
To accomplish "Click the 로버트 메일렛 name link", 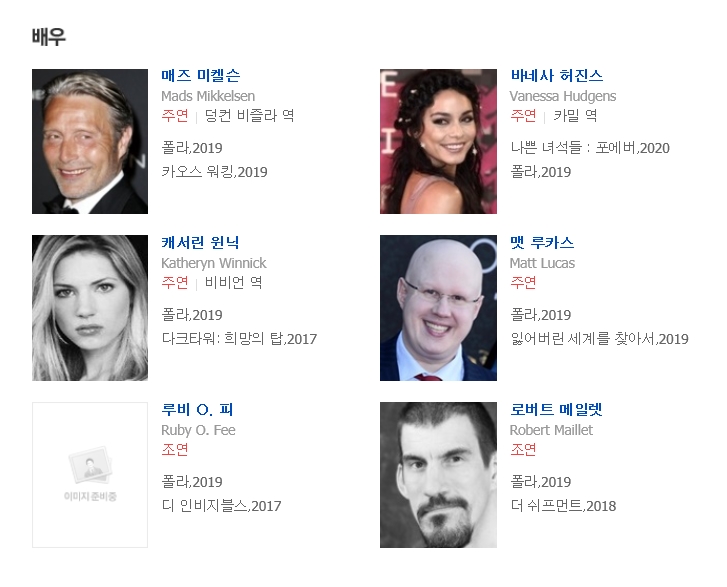I will (x=556, y=409).
